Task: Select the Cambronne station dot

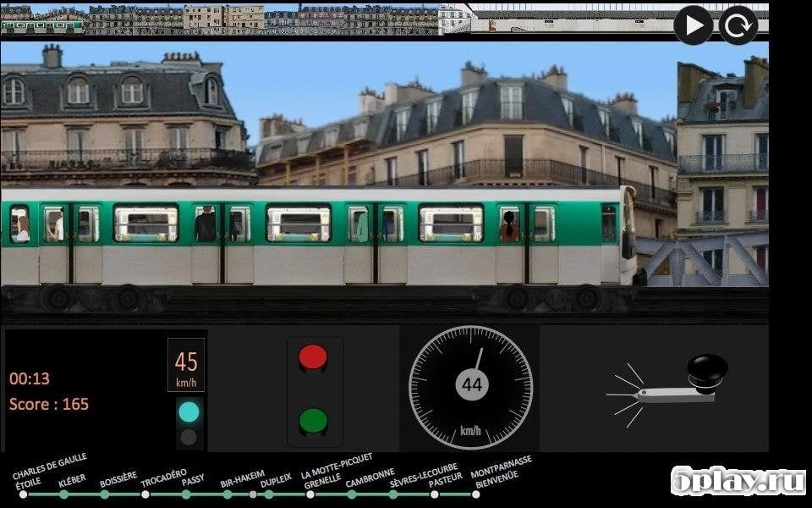Action: (x=351, y=494)
